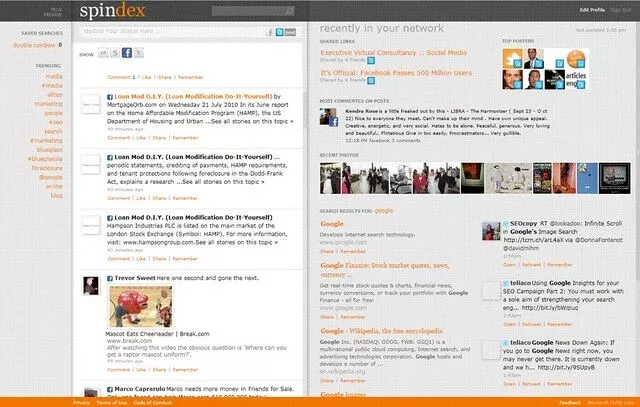
Task: Click Twitter icon beside teliaco Insights tweet
Action: [506, 284]
